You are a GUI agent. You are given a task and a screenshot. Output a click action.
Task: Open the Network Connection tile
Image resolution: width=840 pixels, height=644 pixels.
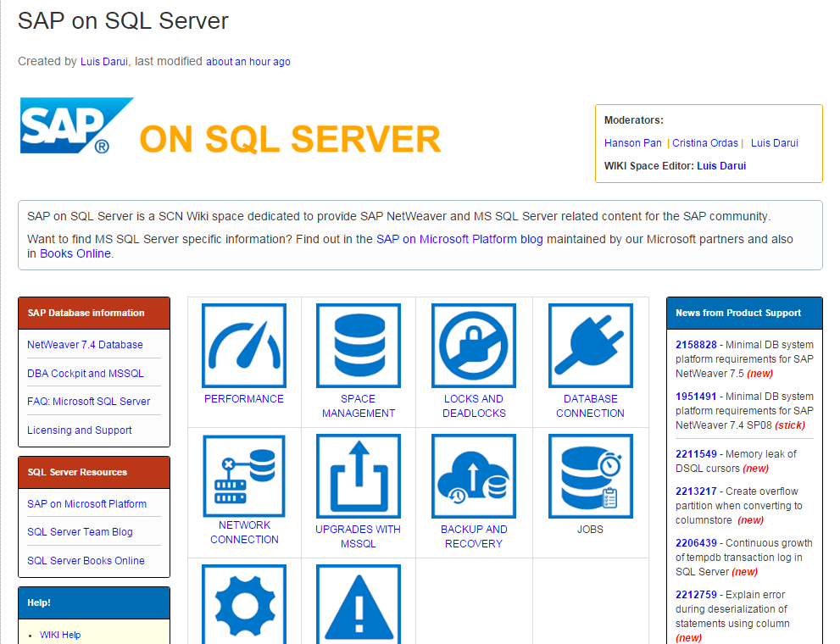click(244, 475)
